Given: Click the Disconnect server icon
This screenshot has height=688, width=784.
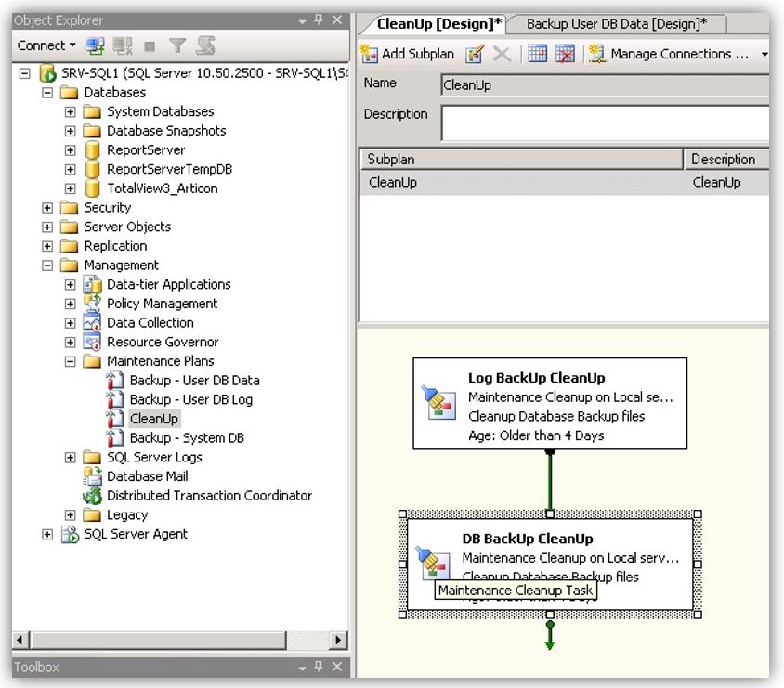Looking at the screenshot, I should coord(122,46).
